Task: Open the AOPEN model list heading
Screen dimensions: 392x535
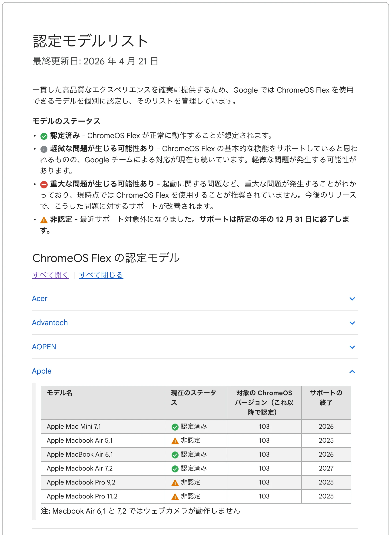Action: pyautogui.click(x=44, y=347)
